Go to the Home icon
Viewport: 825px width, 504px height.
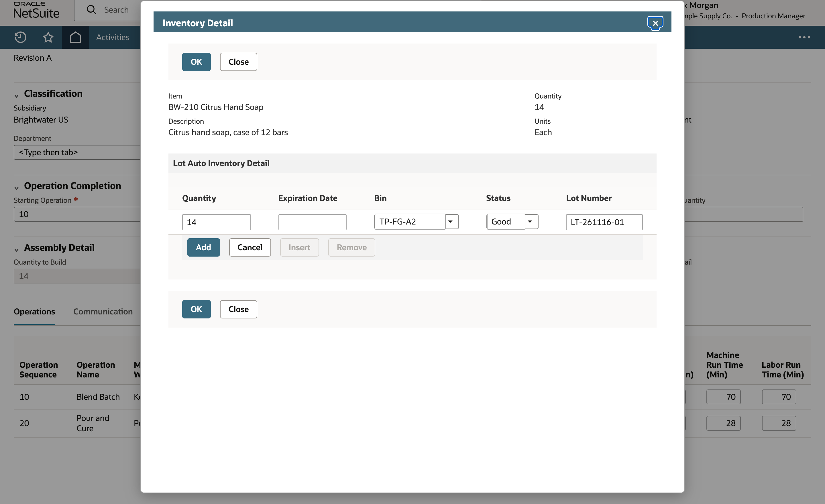point(76,37)
